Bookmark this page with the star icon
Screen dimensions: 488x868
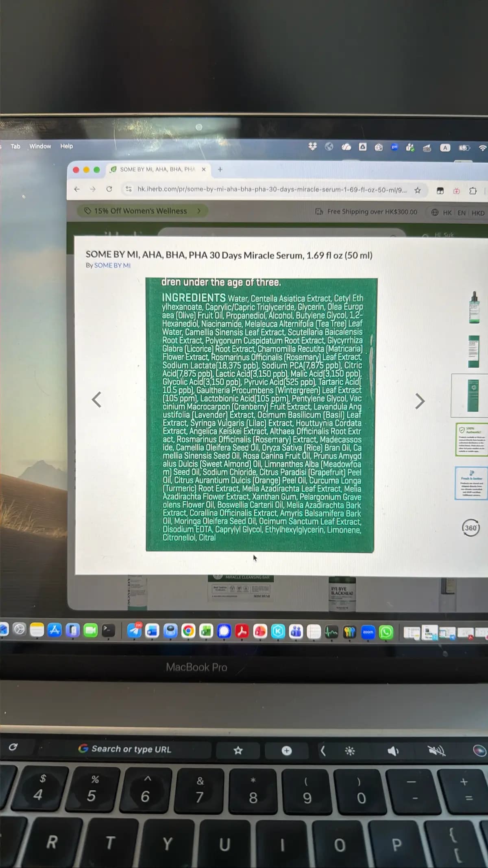coord(418,190)
